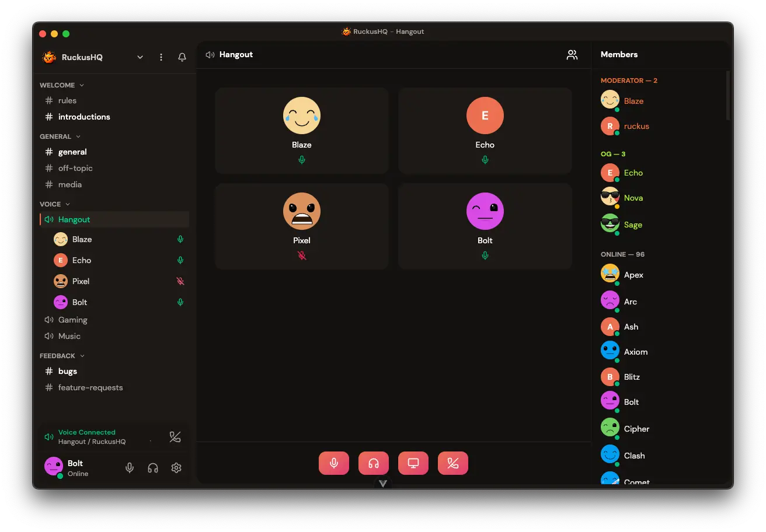Viewport: 766px width, 532px height.
Task: Select Echo's video tile avatar
Action: [485, 116]
